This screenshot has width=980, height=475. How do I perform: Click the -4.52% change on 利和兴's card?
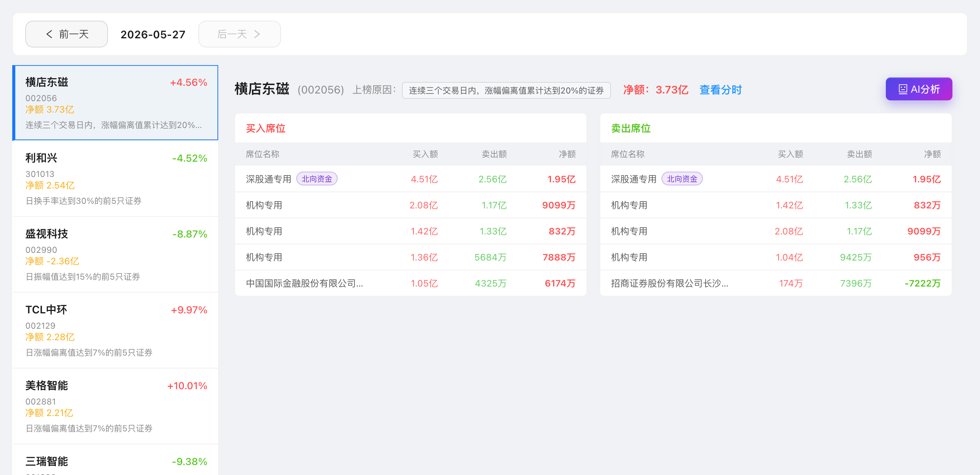click(x=189, y=158)
